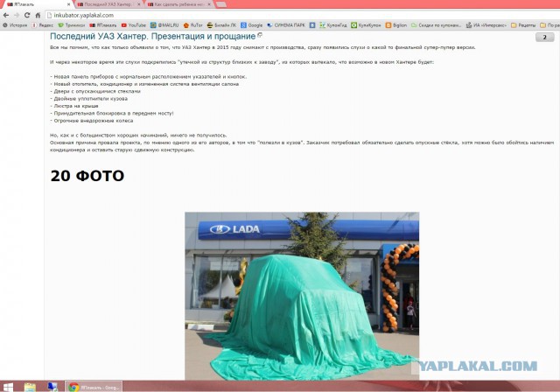Open the ИА «Интерсакс» bookmark
The image size is (560, 392).
(486, 25)
